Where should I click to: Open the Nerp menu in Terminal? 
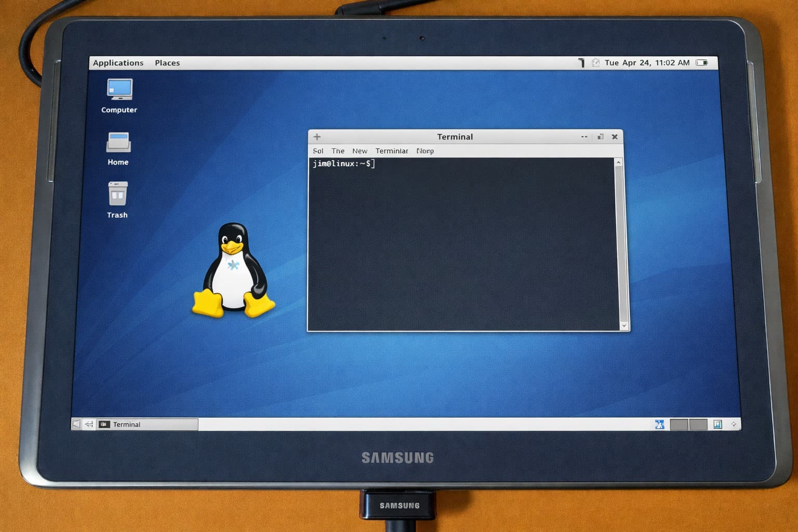coord(425,151)
